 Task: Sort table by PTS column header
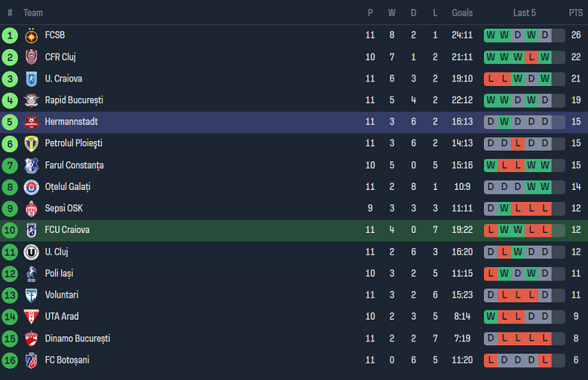click(576, 13)
